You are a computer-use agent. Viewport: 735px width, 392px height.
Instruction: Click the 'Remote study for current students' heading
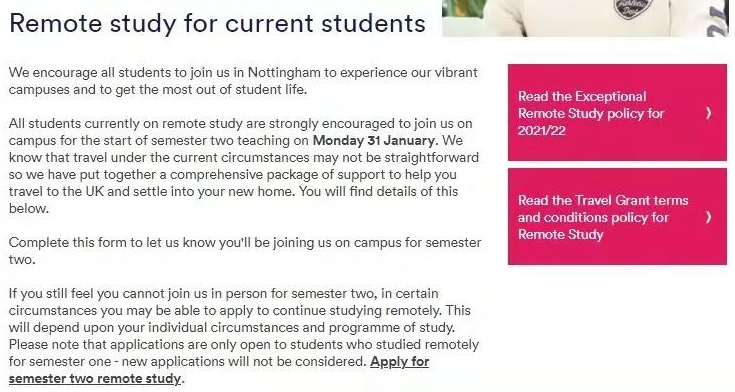point(217,23)
